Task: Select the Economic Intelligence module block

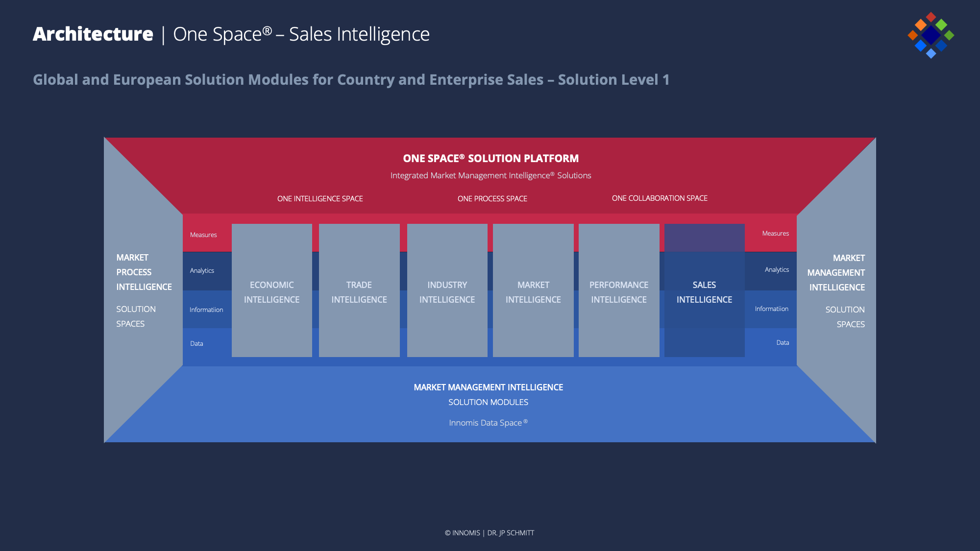Action: coord(271,291)
